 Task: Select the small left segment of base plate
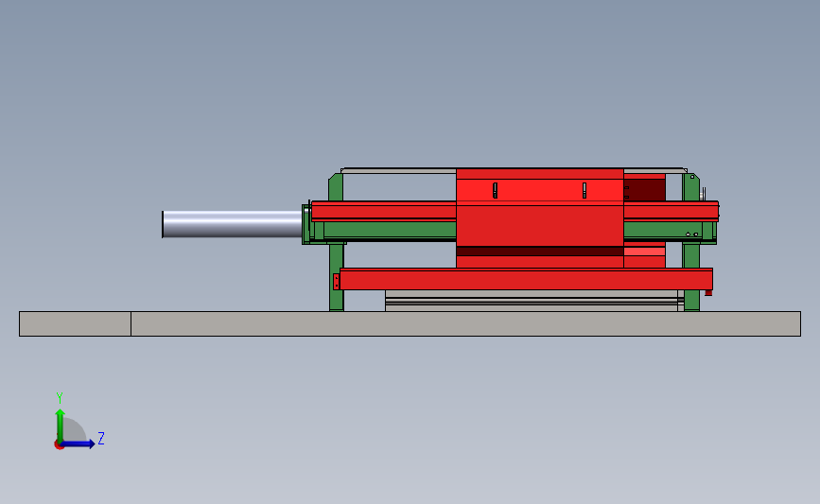[x=75, y=323]
